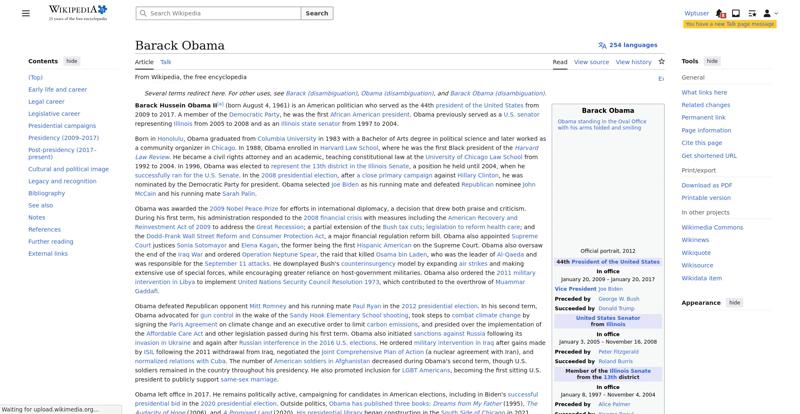Open the hamburger main menu
This screenshot has height=414, width=800.
28,13
